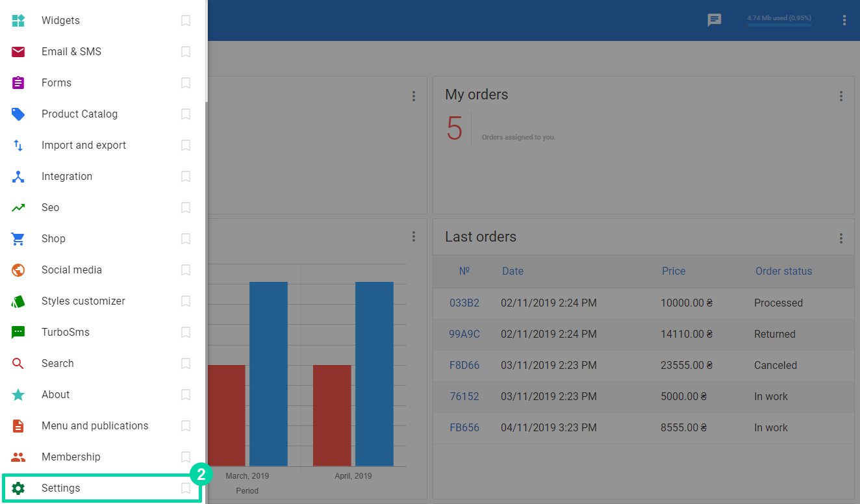
Task: Open order 033B2 link
Action: coord(464,303)
